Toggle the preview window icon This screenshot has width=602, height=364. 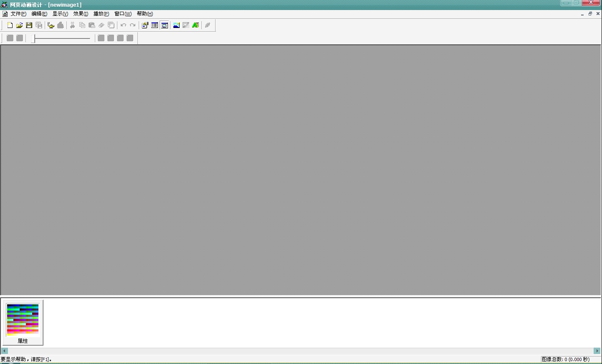click(x=165, y=25)
